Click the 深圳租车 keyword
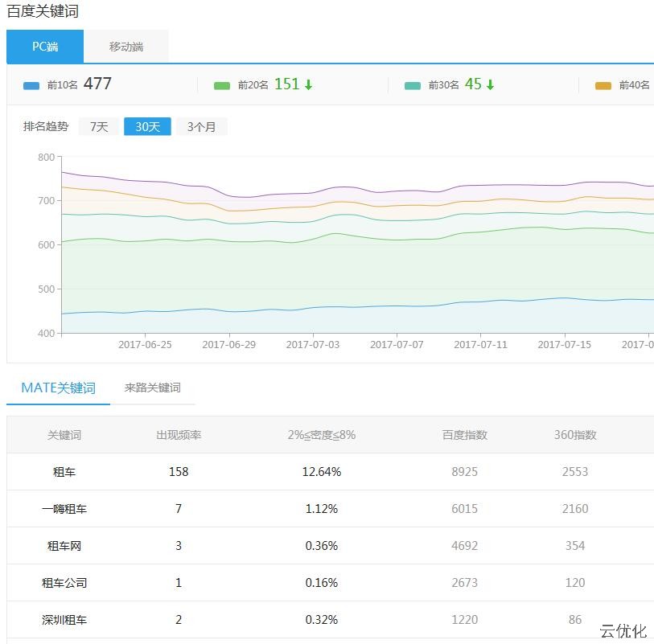 (64, 620)
